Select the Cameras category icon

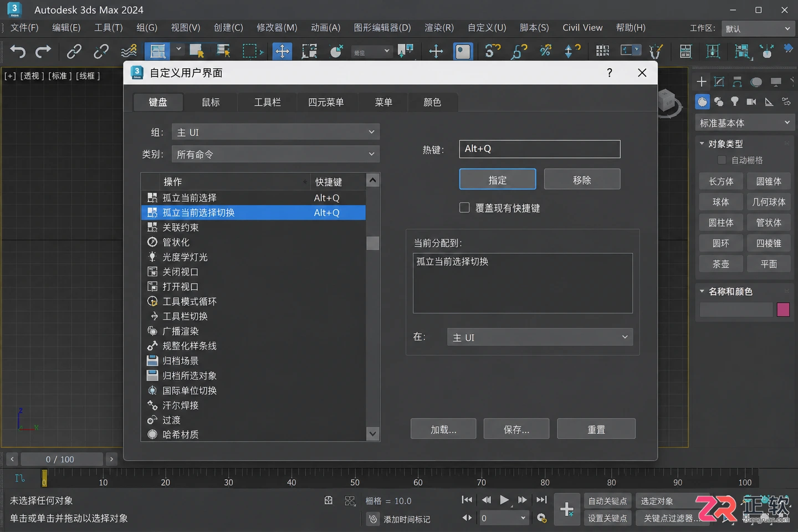(x=751, y=101)
